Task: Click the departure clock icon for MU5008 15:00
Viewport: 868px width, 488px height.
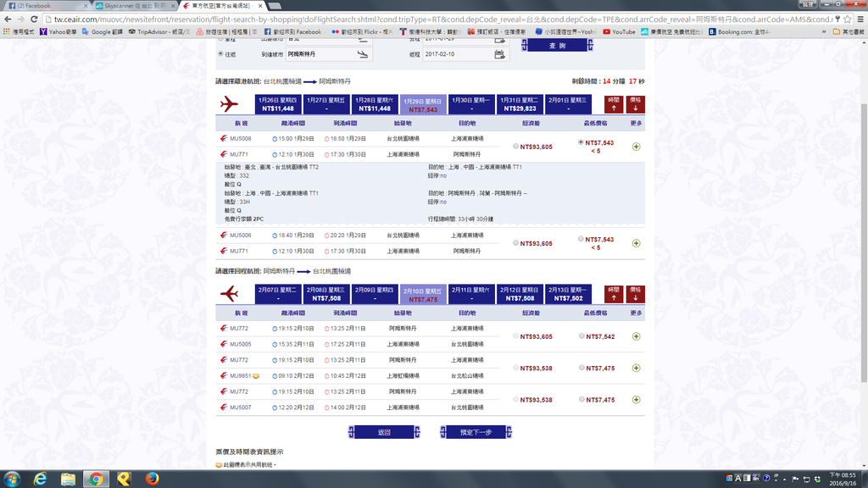Action: tap(275, 139)
